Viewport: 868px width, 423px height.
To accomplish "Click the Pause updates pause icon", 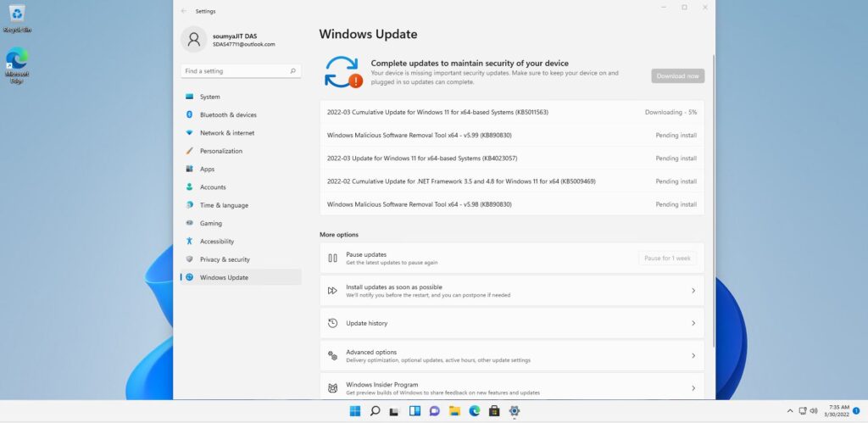I will tap(332, 258).
